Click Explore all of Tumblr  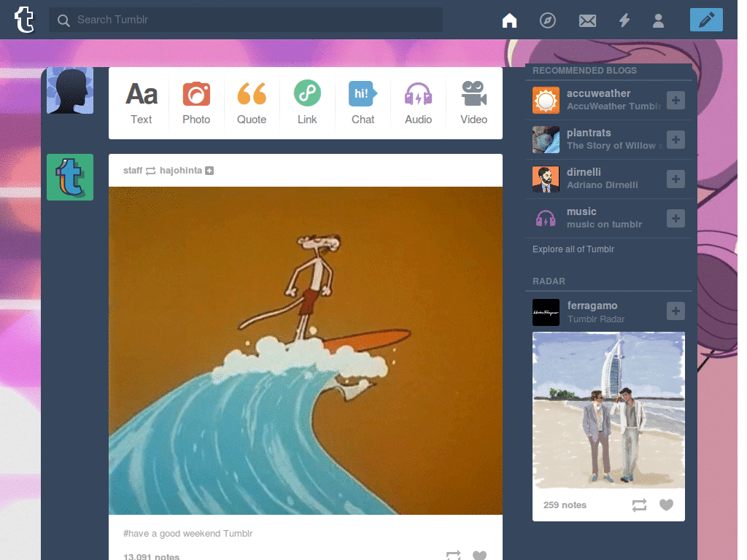point(573,249)
